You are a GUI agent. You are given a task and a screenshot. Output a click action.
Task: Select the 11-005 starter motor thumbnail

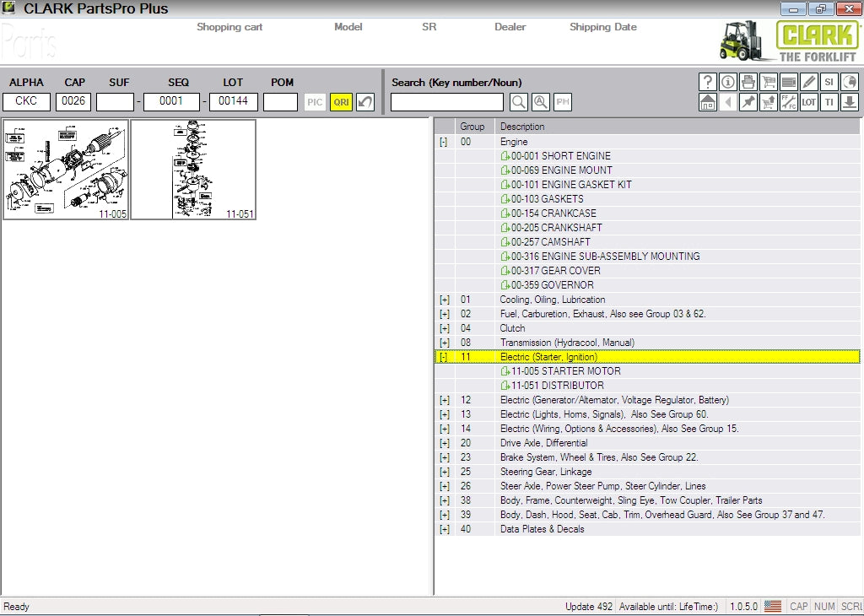coord(66,170)
